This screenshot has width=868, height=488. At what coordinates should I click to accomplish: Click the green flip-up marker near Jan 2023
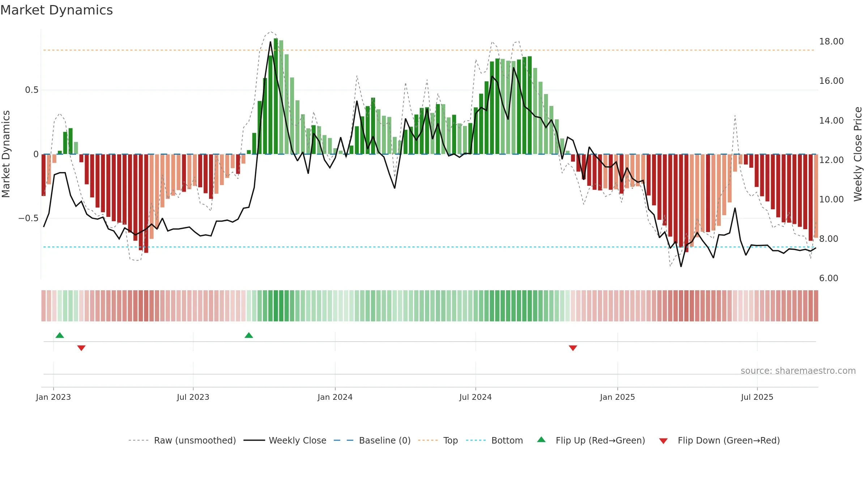60,335
